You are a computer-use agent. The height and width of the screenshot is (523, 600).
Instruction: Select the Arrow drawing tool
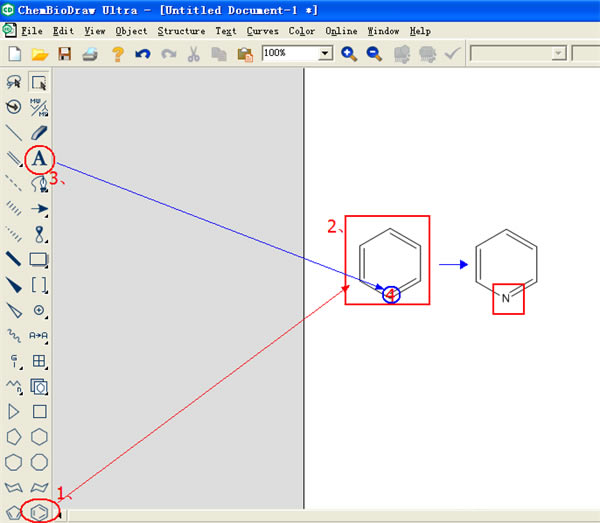[39, 209]
